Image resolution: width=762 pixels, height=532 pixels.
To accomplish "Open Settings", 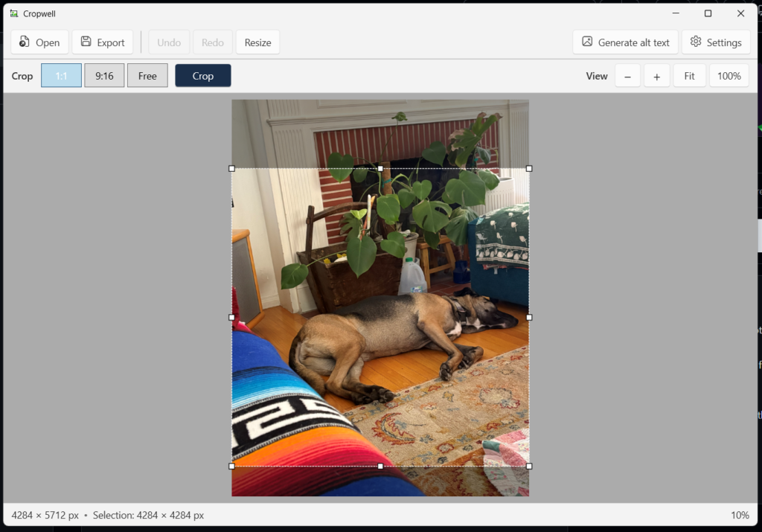I will pyautogui.click(x=716, y=42).
